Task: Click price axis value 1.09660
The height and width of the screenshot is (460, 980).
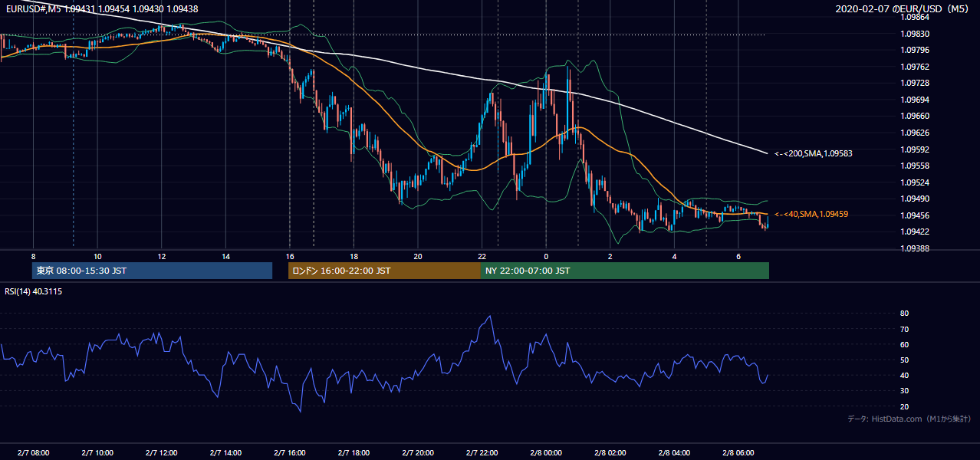Action: [x=915, y=116]
